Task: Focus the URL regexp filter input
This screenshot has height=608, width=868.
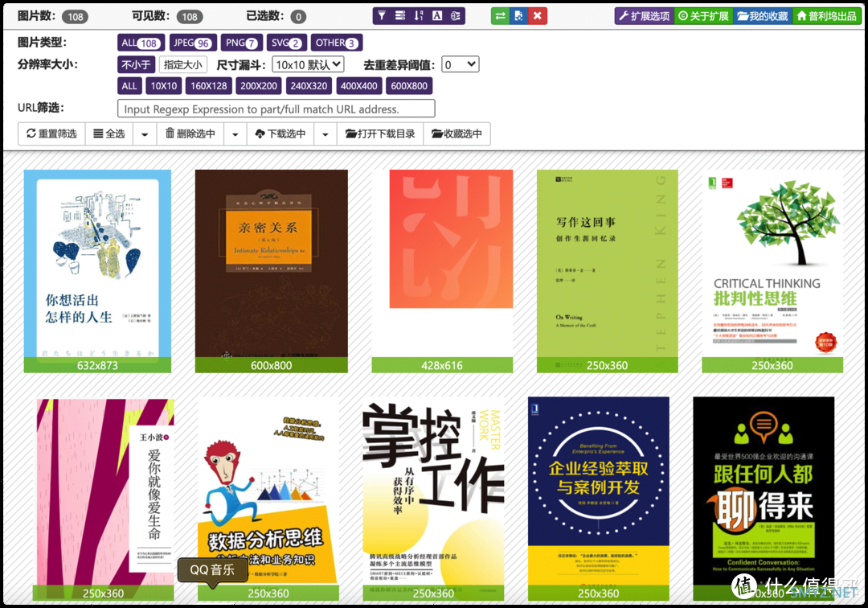Action: (276, 109)
